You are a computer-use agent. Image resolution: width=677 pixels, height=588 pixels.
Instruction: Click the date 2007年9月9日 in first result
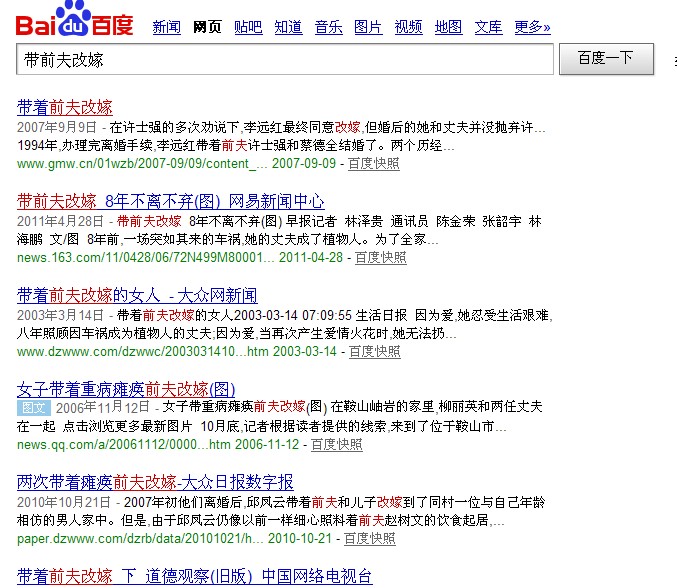point(57,127)
